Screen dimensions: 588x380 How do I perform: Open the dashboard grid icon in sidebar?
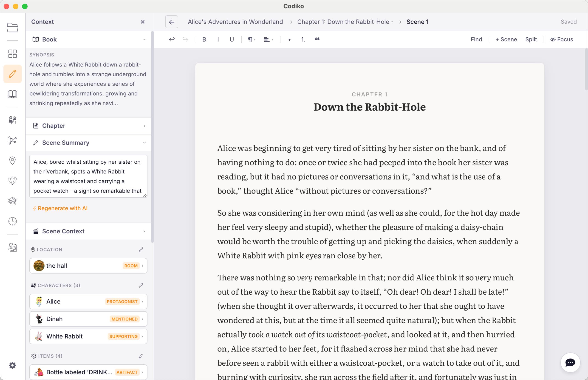[x=12, y=53]
